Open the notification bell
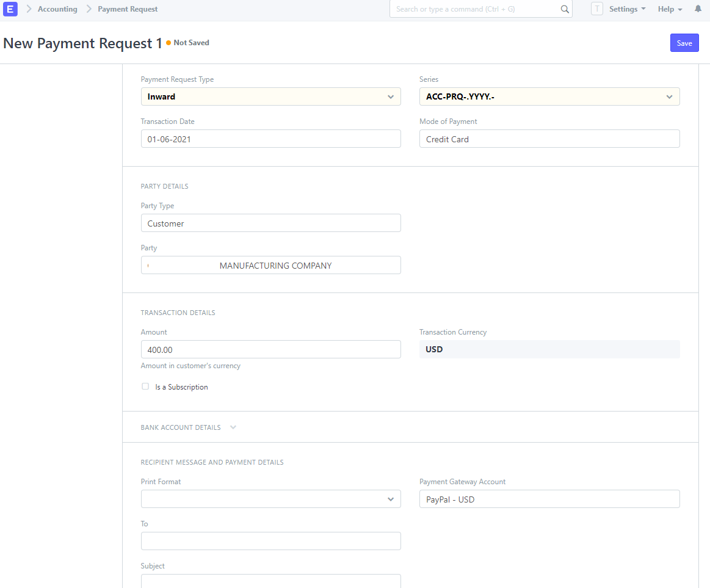The width and height of the screenshot is (710, 588). (x=698, y=9)
